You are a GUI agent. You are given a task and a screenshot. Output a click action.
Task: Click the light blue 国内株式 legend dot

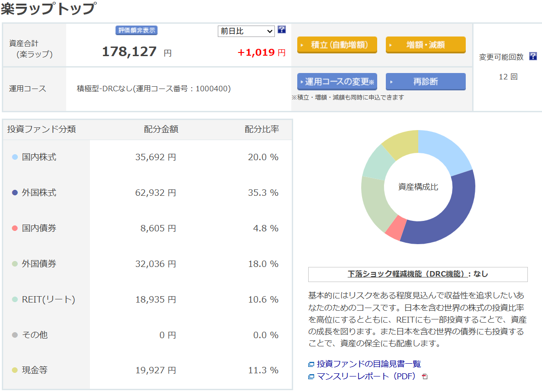15,157
